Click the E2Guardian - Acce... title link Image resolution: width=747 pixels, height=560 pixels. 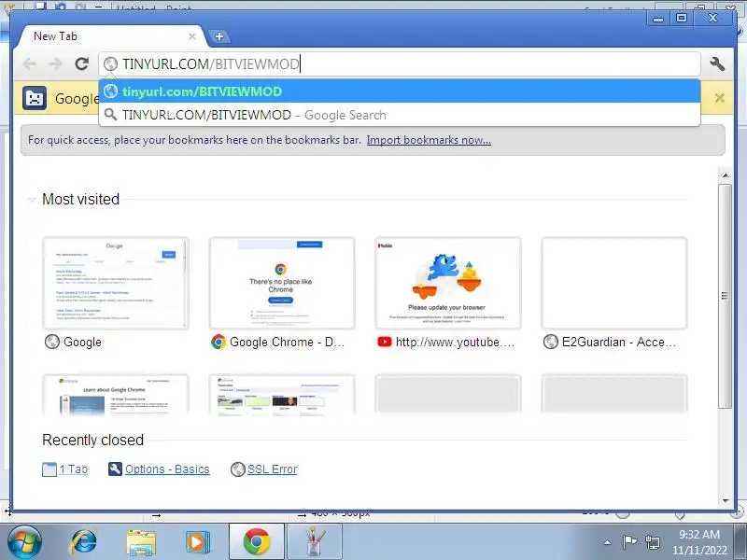pyautogui.click(x=619, y=342)
